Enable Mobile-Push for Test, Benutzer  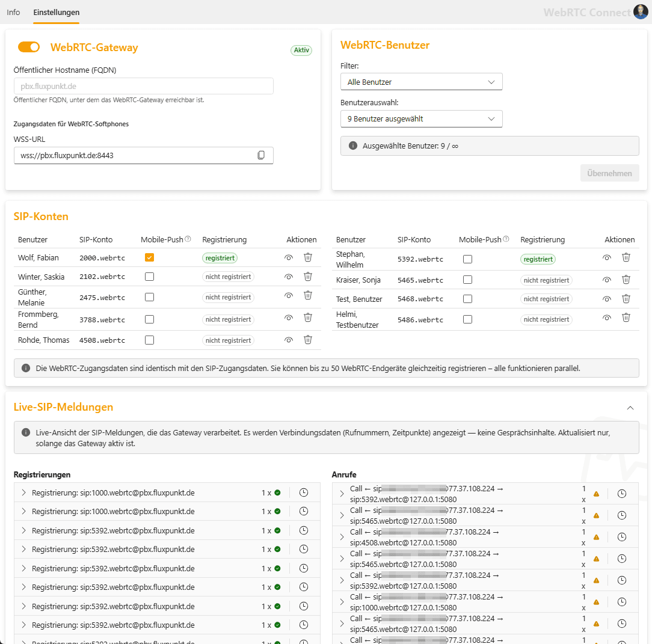467,298
